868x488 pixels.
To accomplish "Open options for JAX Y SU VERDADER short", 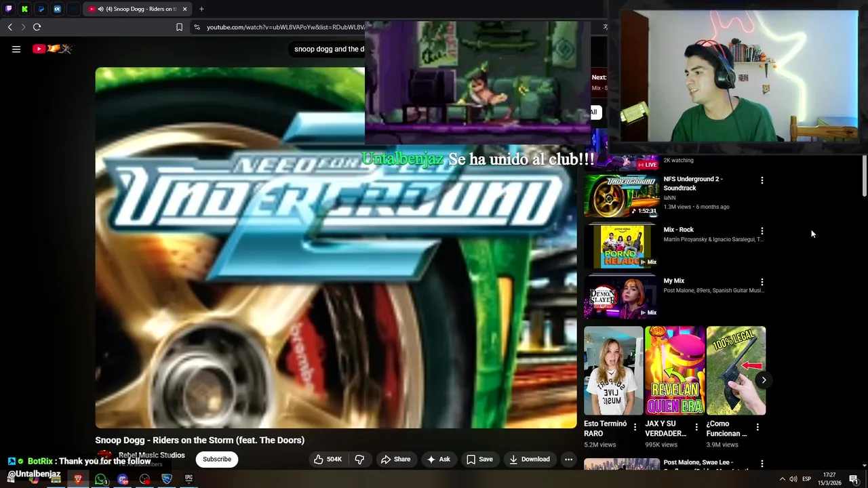I will (x=696, y=427).
